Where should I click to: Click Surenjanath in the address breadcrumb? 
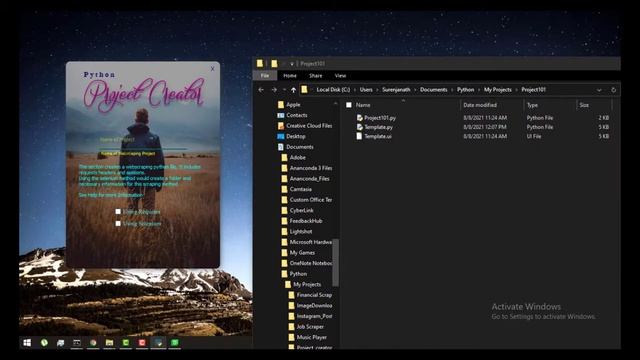[396, 90]
